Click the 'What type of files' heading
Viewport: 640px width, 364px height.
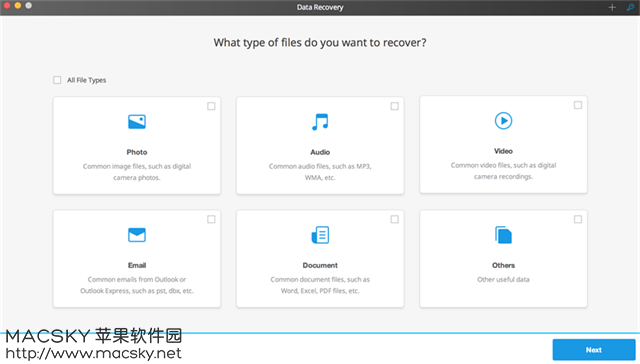pos(320,42)
